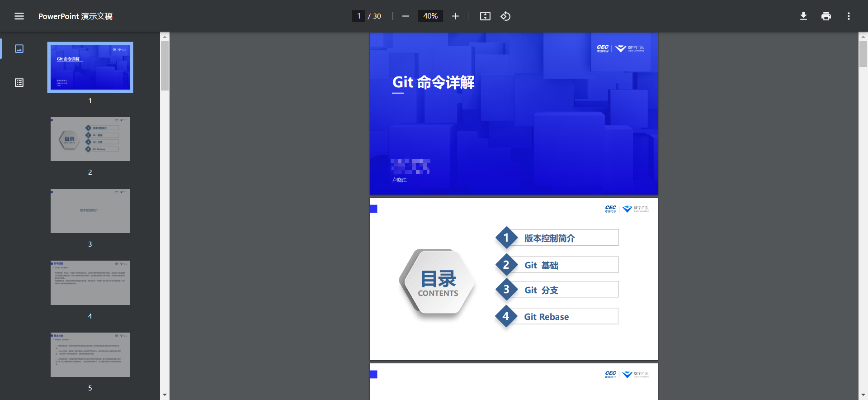Print the document
This screenshot has width=868, height=400.
[x=826, y=16]
